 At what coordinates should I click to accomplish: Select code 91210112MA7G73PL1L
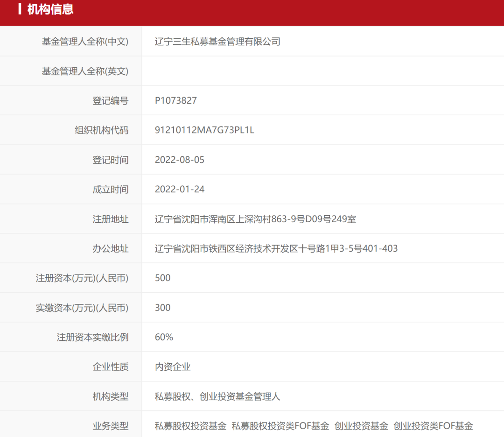click(204, 130)
